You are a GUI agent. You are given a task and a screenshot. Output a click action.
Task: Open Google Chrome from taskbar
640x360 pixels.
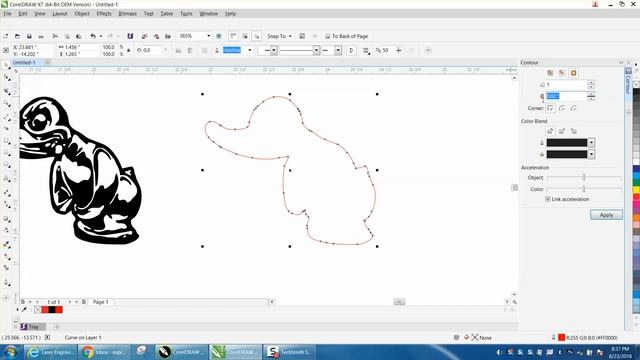click(x=104, y=352)
